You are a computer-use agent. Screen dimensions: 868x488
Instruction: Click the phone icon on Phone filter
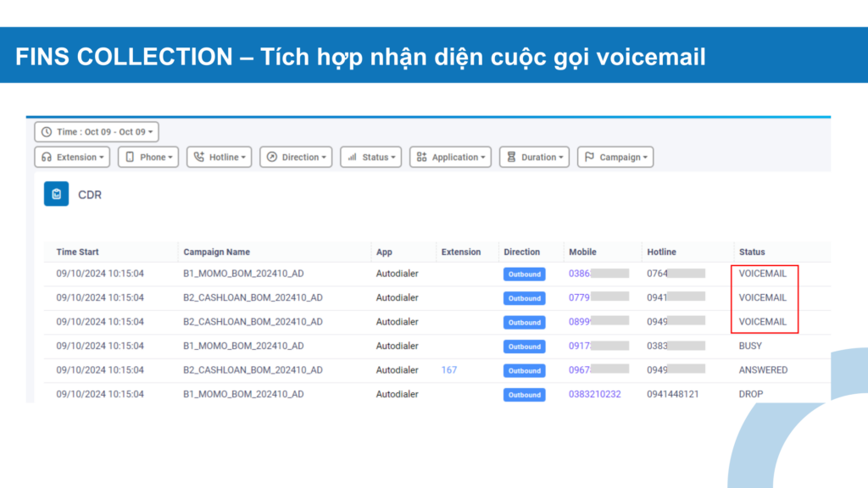(x=130, y=158)
